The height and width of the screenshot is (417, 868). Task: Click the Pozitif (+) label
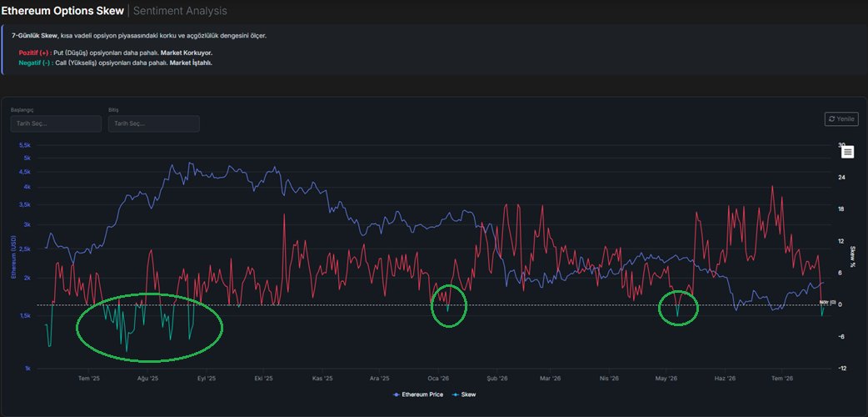click(x=34, y=53)
